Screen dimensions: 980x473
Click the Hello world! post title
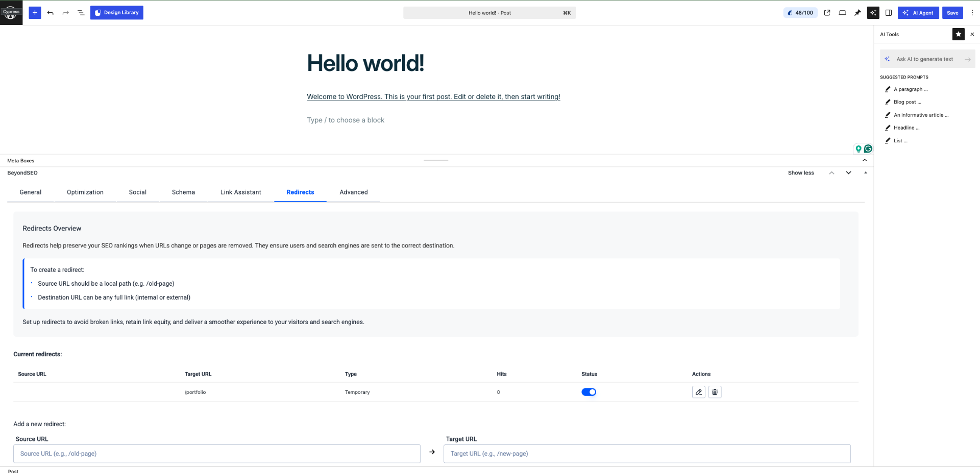pos(365,63)
